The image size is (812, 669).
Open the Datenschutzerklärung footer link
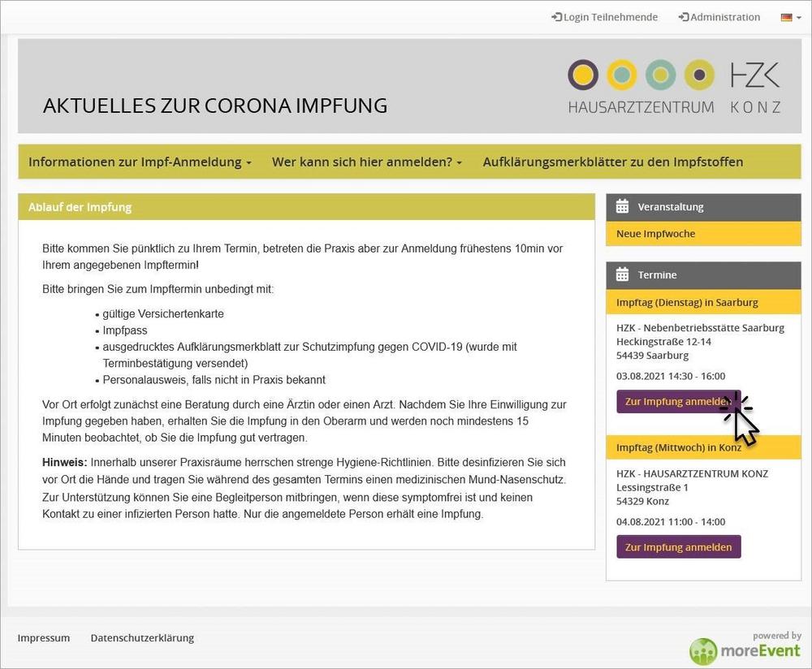142,637
